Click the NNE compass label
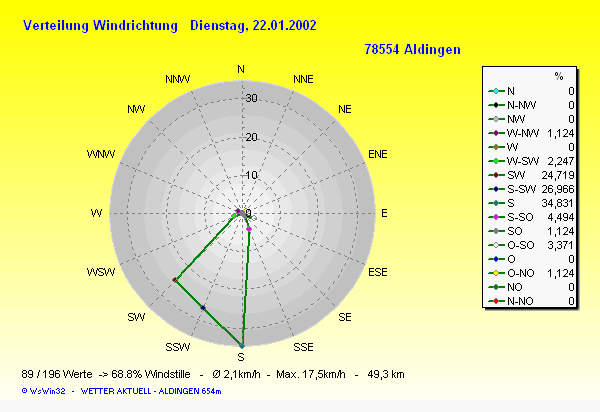The width and height of the screenshot is (600, 412). (x=303, y=79)
